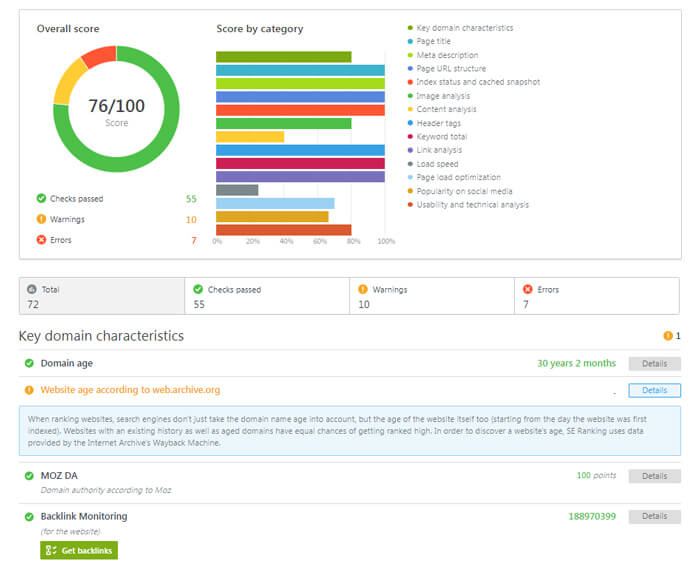Click the Key domain characteristics legend dot
The width and height of the screenshot is (700, 568).
click(x=410, y=28)
